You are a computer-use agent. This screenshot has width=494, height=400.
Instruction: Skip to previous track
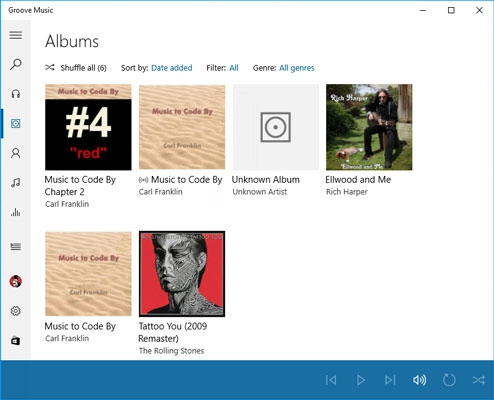point(331,380)
